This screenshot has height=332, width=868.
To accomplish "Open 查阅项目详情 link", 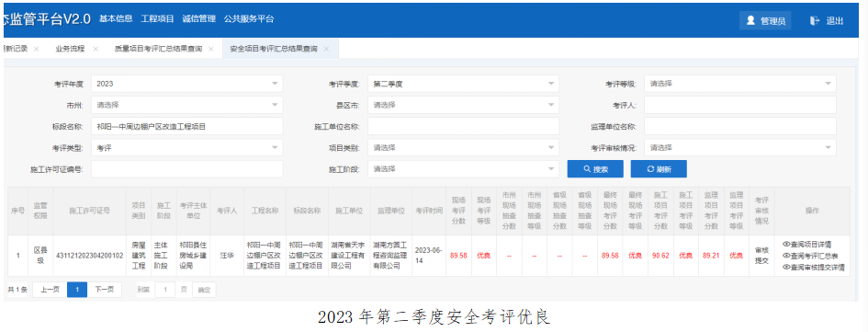I will pos(807,244).
